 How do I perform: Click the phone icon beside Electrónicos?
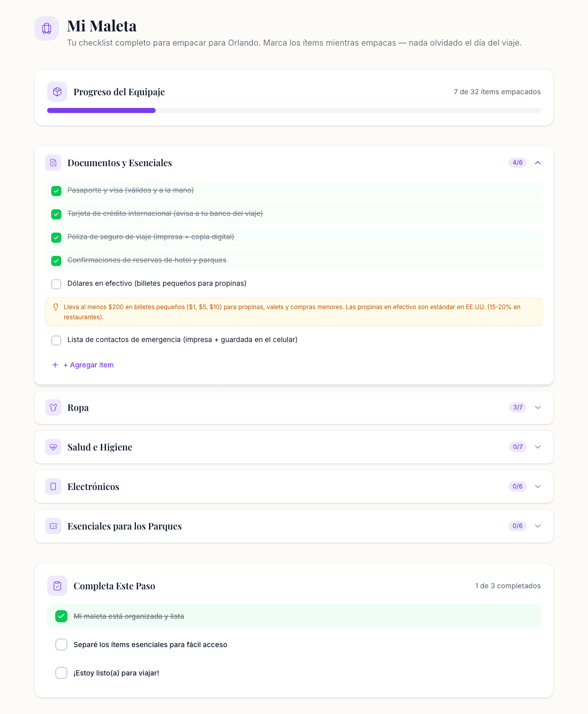tap(53, 486)
